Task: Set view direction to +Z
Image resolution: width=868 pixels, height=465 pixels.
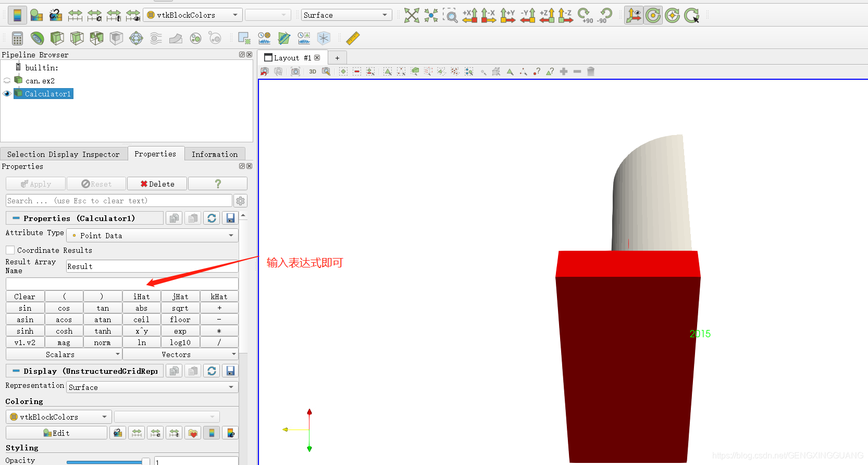Action: [x=547, y=15]
